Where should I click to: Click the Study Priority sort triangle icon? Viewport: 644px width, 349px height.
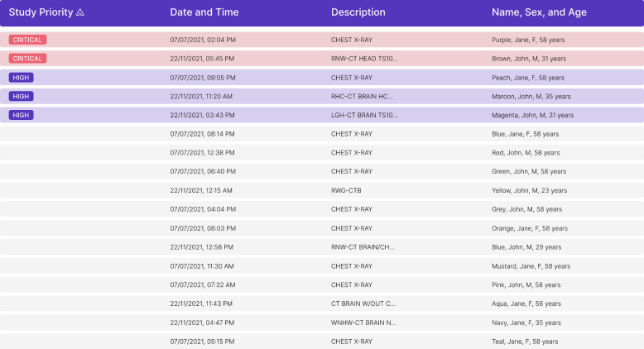pyautogui.click(x=80, y=12)
